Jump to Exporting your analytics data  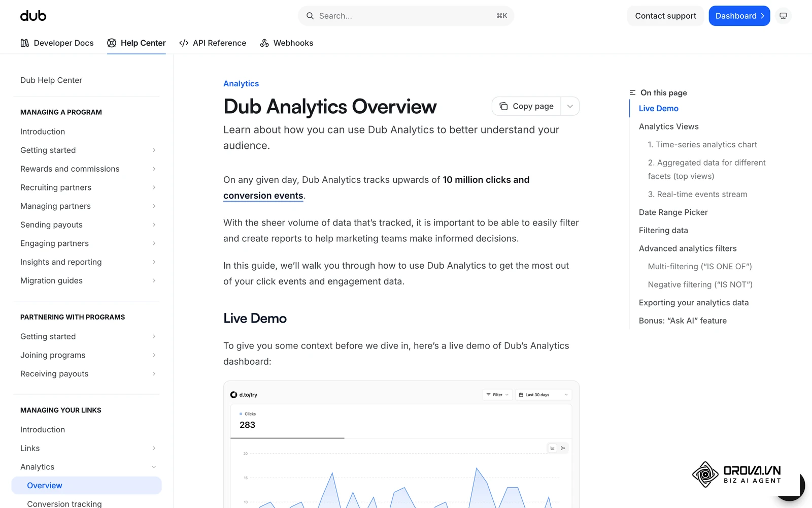pos(694,303)
